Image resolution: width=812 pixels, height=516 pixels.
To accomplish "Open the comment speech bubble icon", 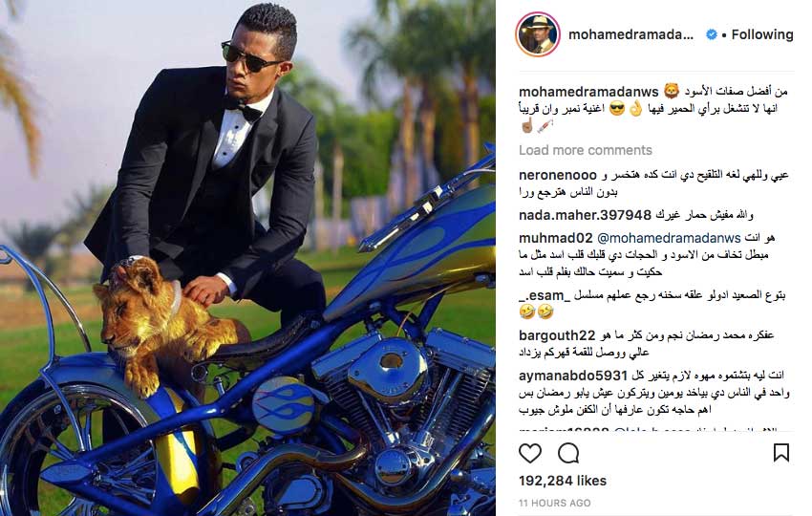I will click(x=568, y=453).
